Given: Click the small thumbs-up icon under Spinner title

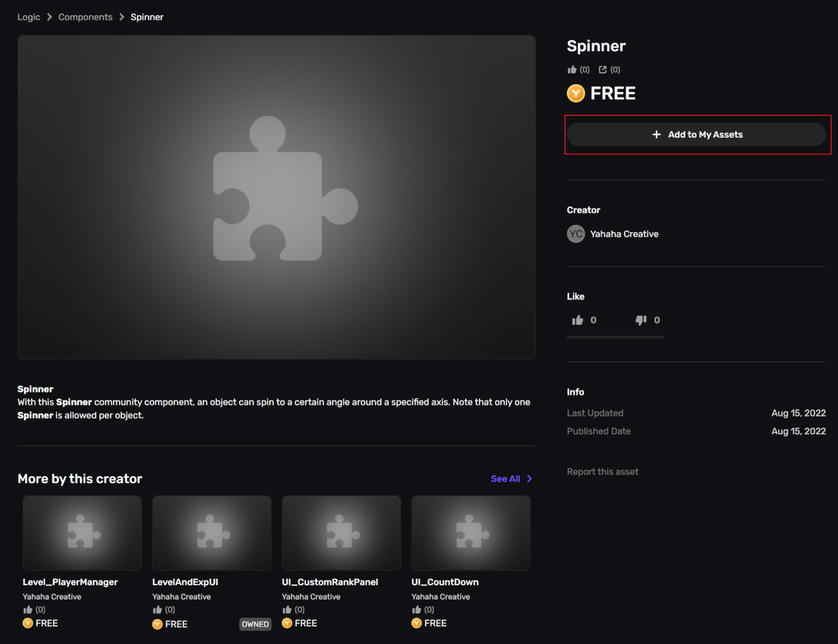Looking at the screenshot, I should point(572,69).
